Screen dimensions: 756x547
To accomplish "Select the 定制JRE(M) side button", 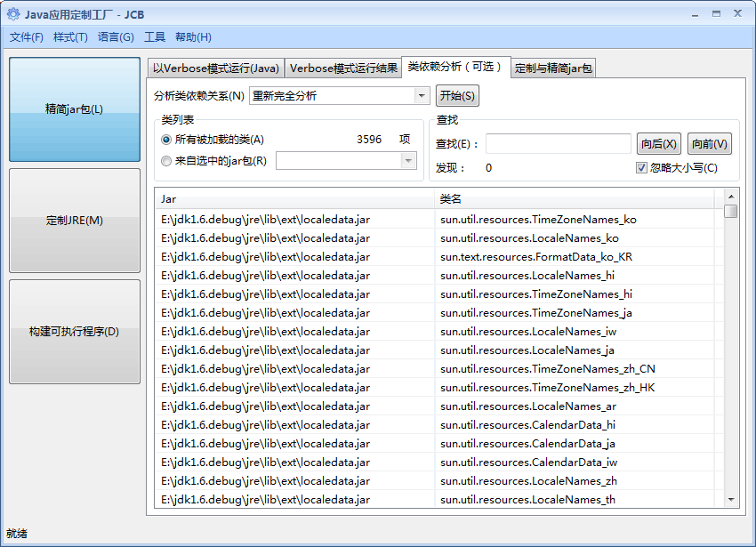I will pyautogui.click(x=75, y=221).
